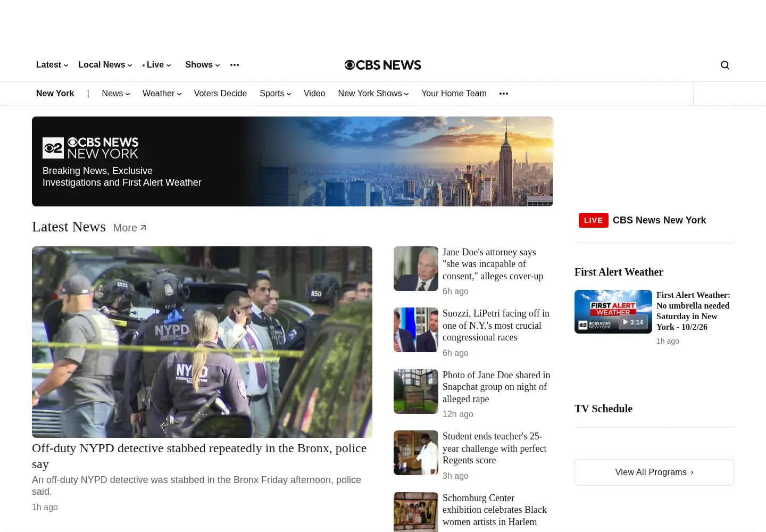Click the Suozzi, LiPetri story thumbnail
The width and height of the screenshot is (766, 532).
pyautogui.click(x=416, y=330)
